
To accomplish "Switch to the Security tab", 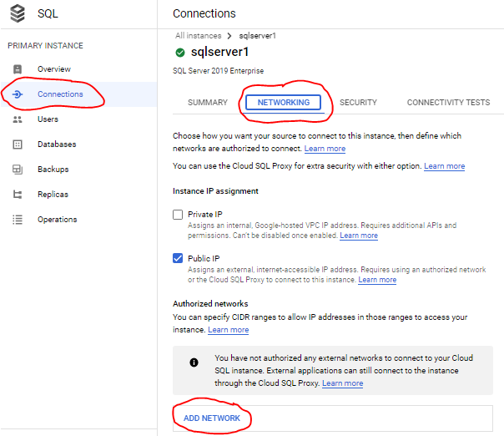I will pos(358,103).
